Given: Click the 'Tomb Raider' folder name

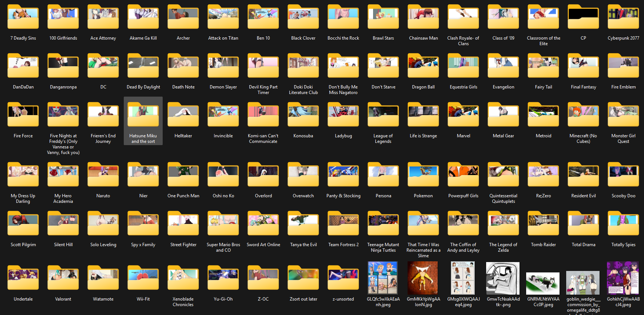Looking at the screenshot, I should click(543, 245).
